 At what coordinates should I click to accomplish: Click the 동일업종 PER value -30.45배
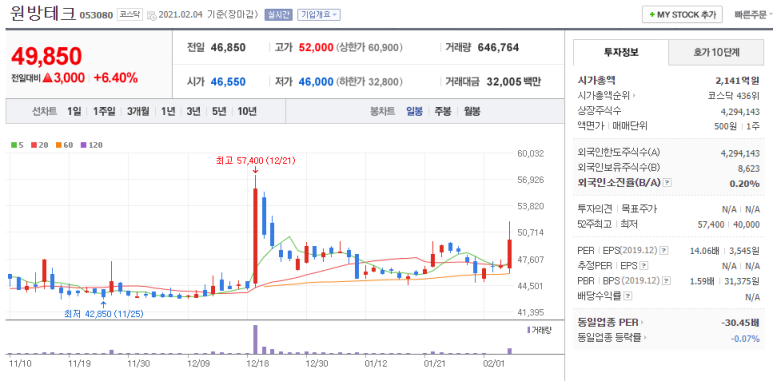pyautogui.click(x=740, y=323)
